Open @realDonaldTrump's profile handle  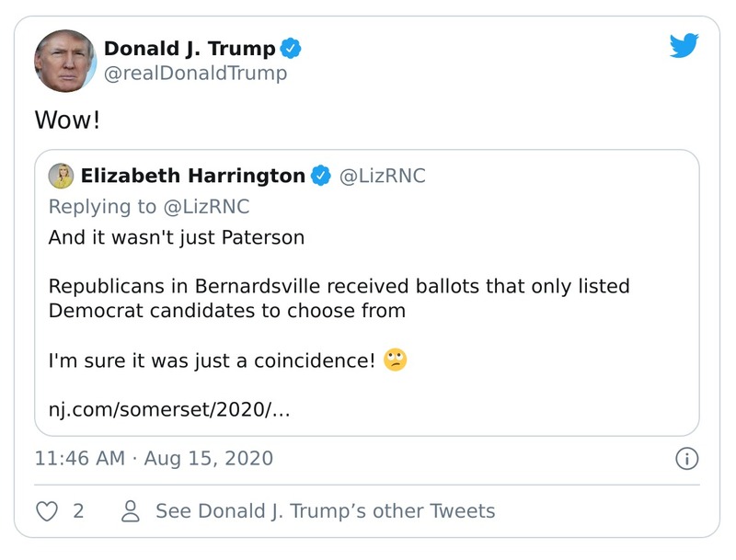click(x=196, y=73)
